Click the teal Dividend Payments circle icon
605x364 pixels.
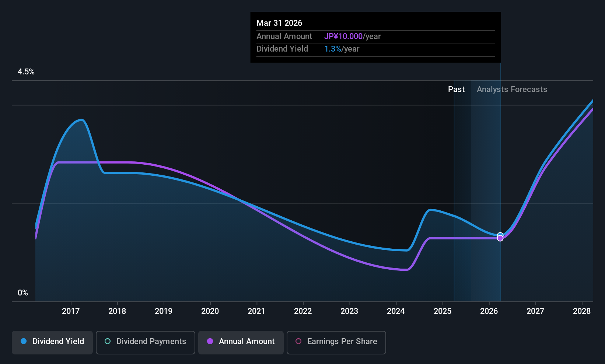[x=108, y=342]
